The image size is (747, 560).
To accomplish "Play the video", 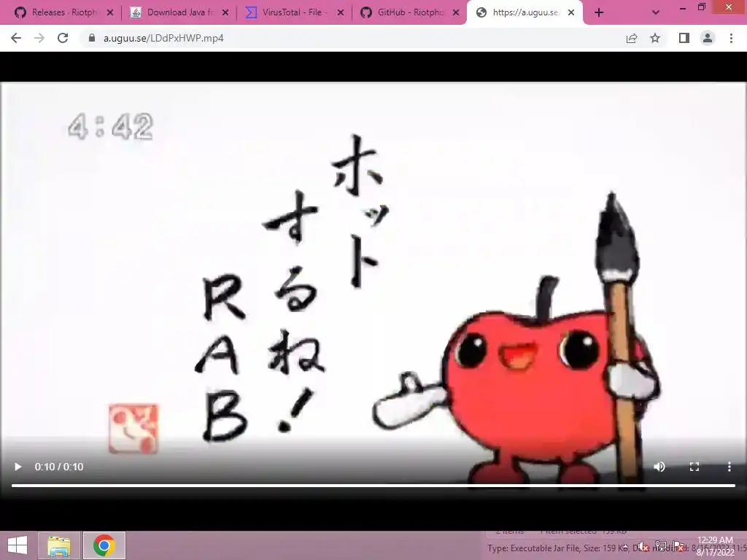I will pyautogui.click(x=18, y=467).
